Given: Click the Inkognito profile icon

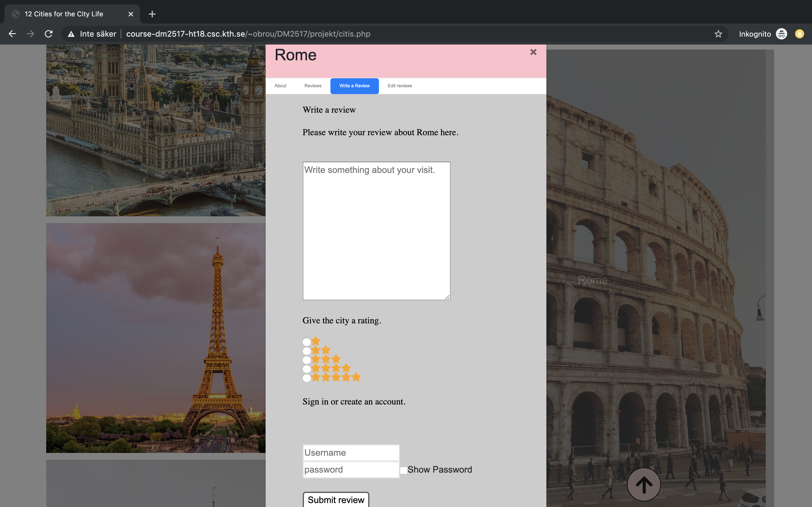Looking at the screenshot, I should [782, 34].
